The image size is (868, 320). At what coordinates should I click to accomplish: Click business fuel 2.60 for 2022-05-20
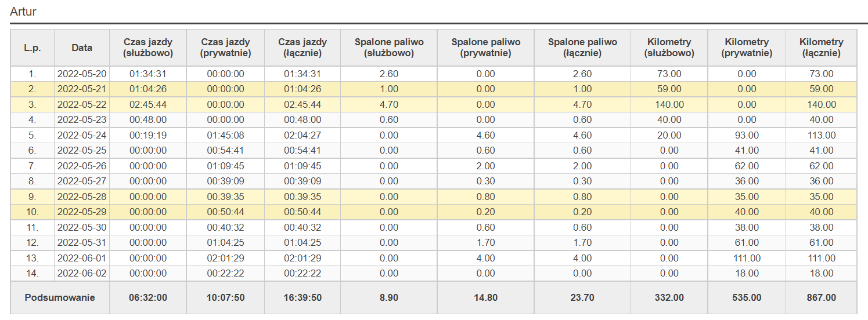(x=389, y=74)
